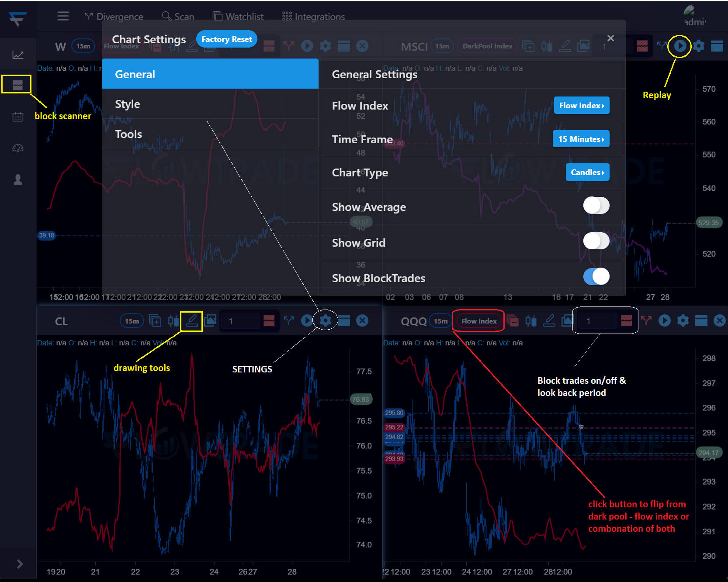Click the hamburger menu icon

click(63, 17)
